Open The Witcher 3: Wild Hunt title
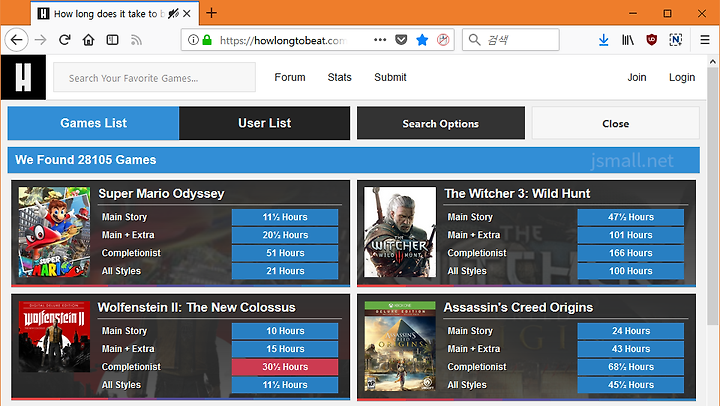720x406 pixels. point(517,193)
